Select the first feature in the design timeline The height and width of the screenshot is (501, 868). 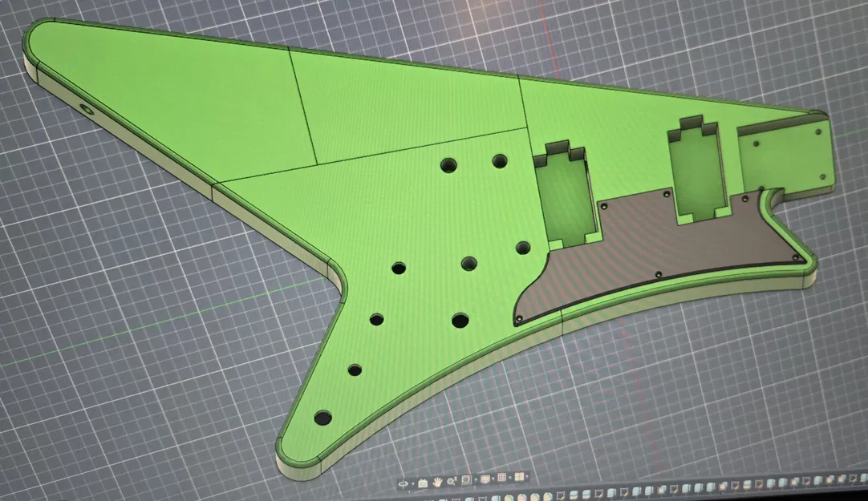point(431,499)
